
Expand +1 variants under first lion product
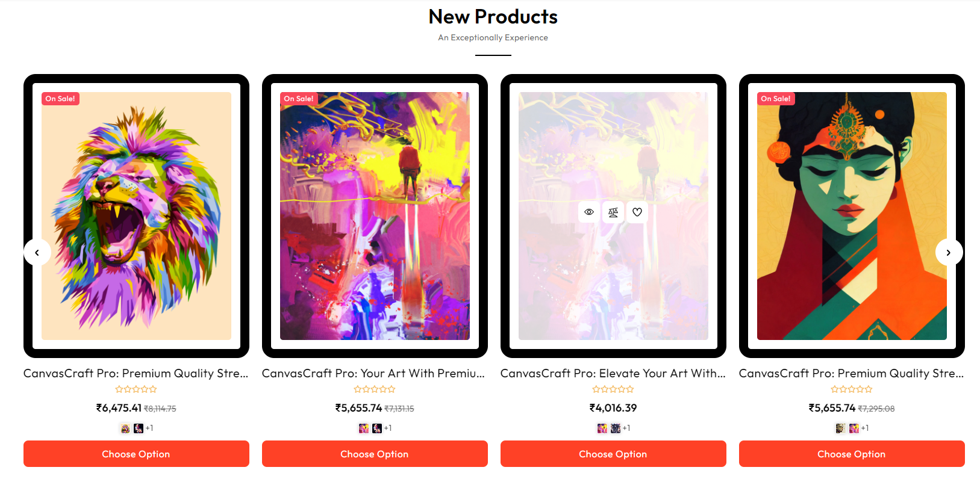click(x=149, y=428)
